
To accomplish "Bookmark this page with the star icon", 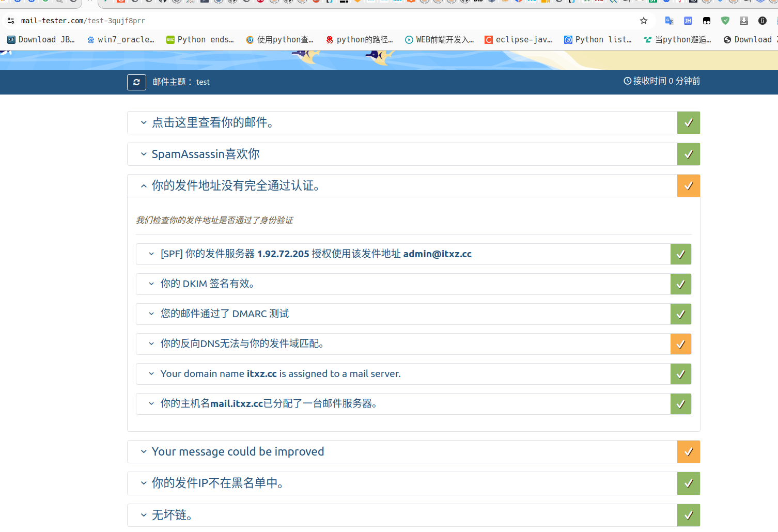I will pyautogui.click(x=644, y=21).
